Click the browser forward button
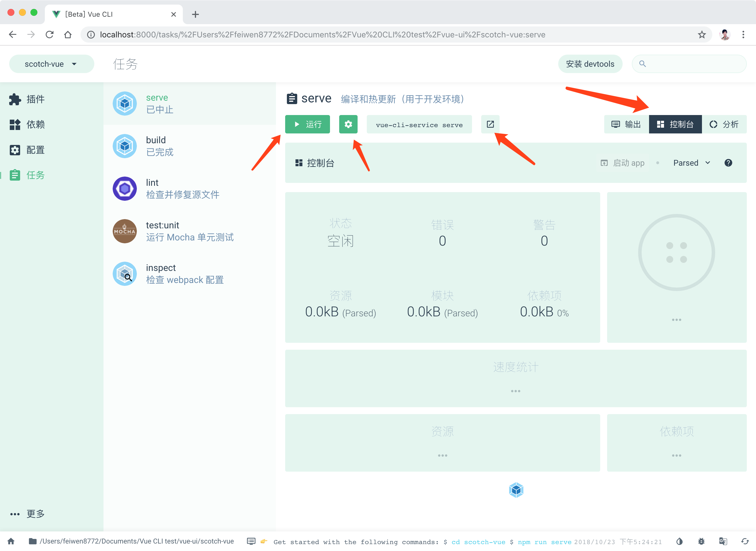The height and width of the screenshot is (551, 756). (x=31, y=34)
